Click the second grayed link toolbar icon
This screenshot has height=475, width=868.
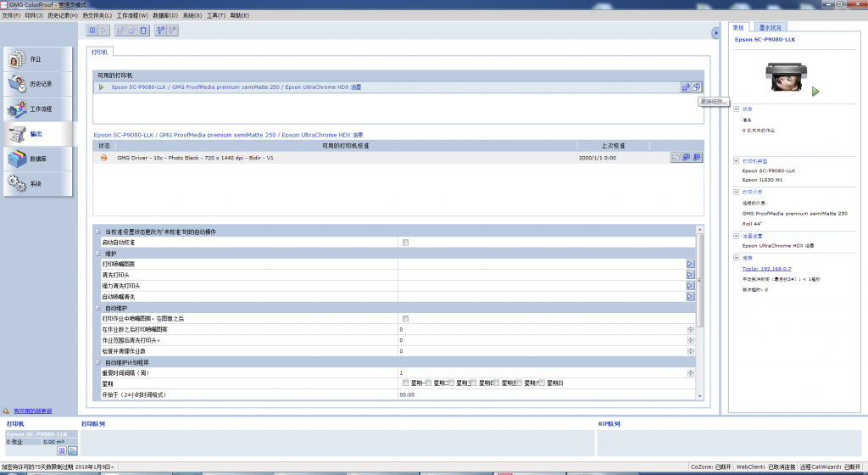(131, 31)
